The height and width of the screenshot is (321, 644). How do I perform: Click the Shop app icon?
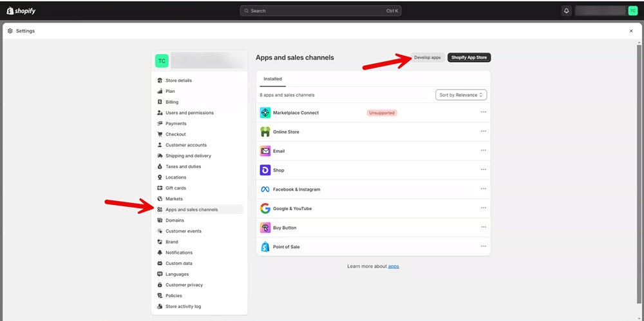(x=265, y=170)
